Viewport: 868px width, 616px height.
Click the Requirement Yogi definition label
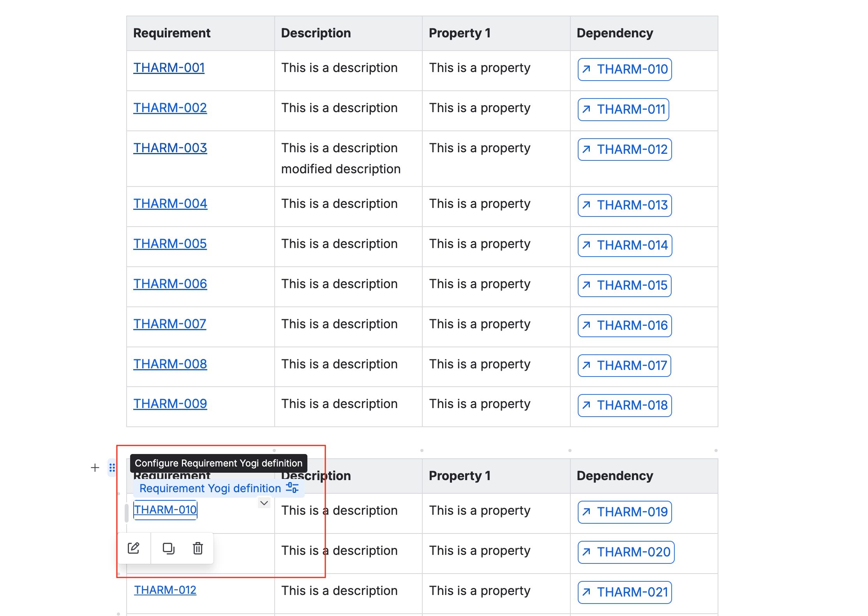pos(210,488)
